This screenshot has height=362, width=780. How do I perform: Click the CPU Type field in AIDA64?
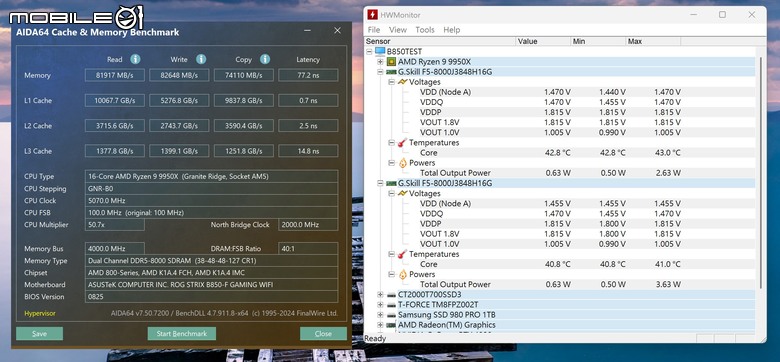(211, 177)
